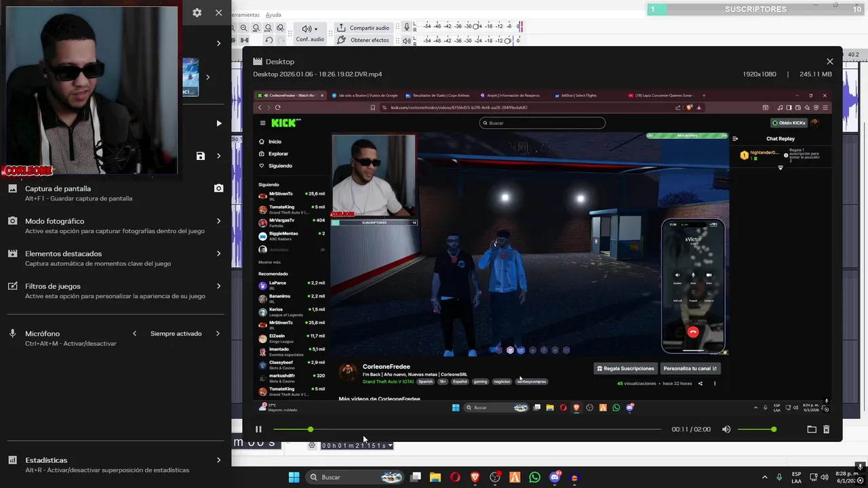
Task: Click the camera icon beside Captura de pantalla
Action: [x=218, y=188]
